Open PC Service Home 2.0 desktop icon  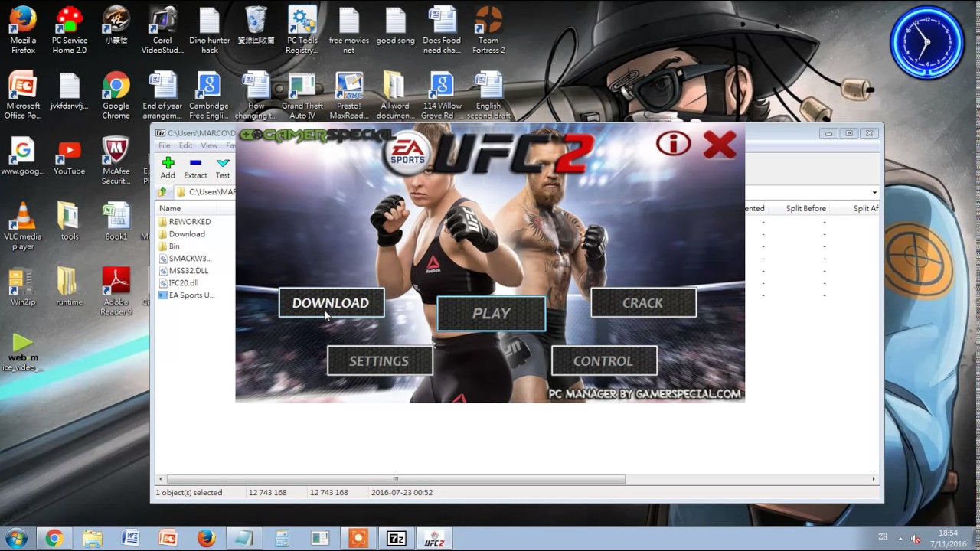click(70, 31)
